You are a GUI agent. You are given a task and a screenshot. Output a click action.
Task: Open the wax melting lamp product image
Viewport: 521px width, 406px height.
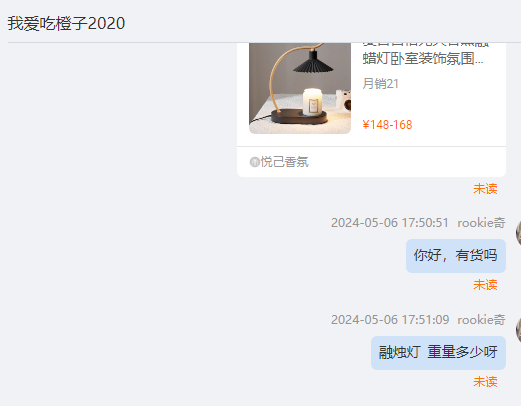300,88
